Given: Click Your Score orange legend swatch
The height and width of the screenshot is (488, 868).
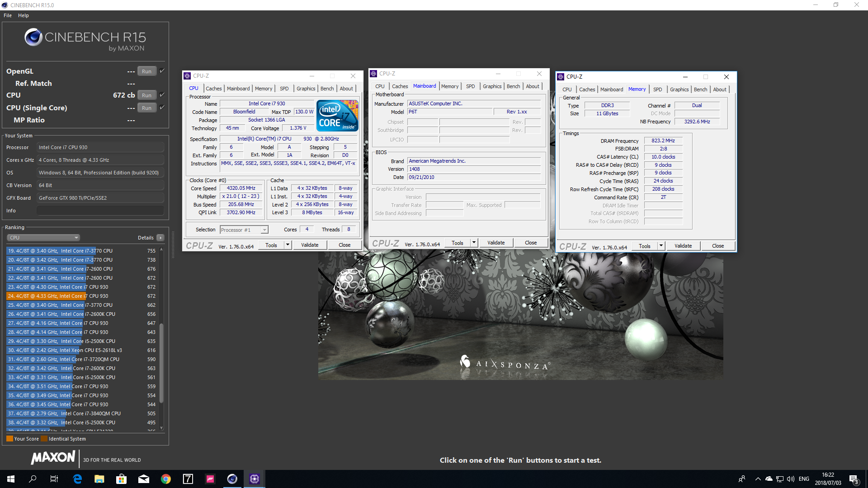Looking at the screenshot, I should [9, 439].
